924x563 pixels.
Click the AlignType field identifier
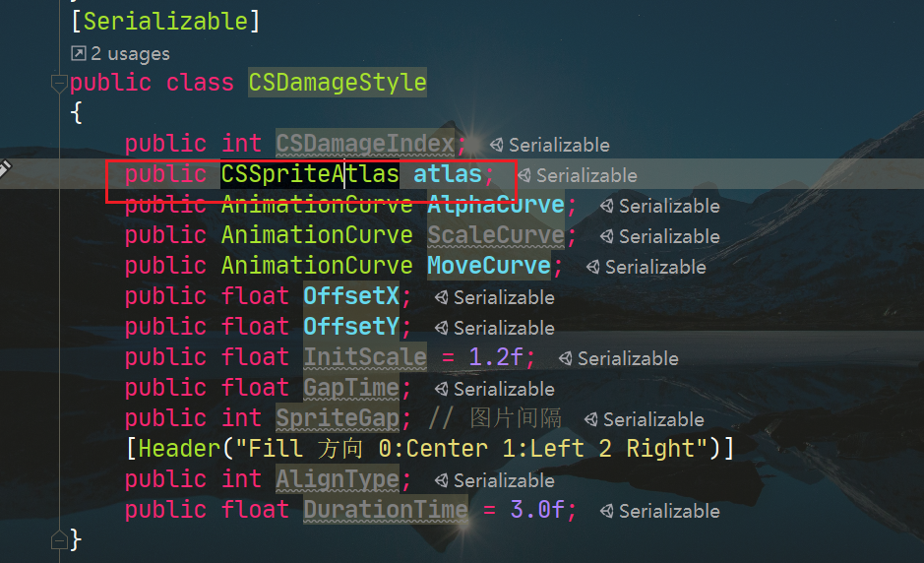point(338,478)
